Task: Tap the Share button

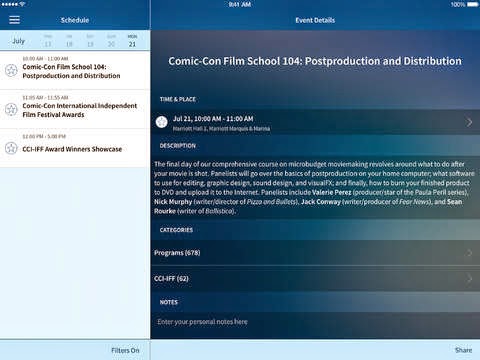Action: [464, 350]
